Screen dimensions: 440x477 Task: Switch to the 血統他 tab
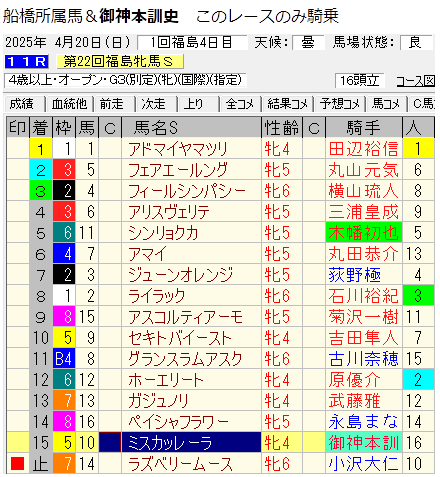69,104
